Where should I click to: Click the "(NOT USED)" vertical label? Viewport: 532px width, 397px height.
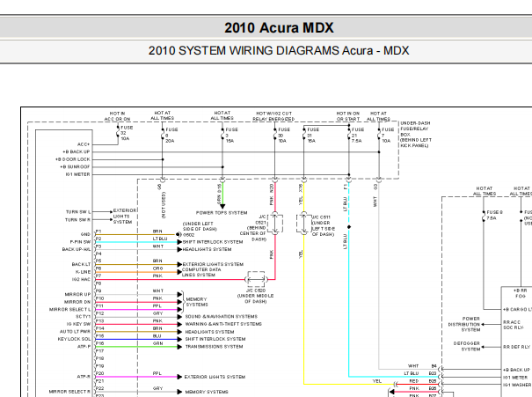click(x=164, y=205)
